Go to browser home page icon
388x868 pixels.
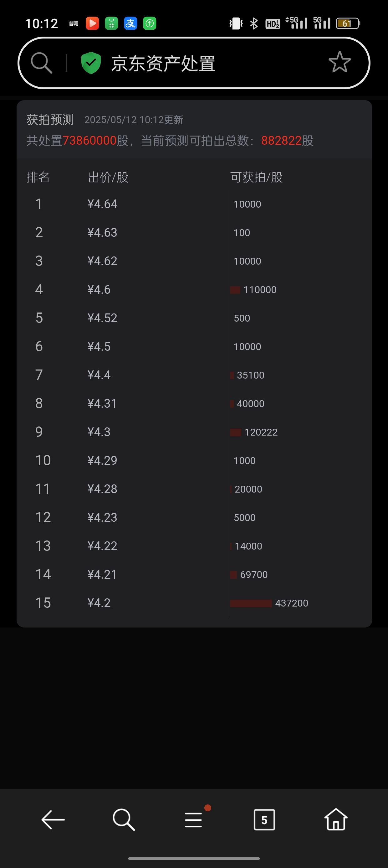[x=336, y=819]
